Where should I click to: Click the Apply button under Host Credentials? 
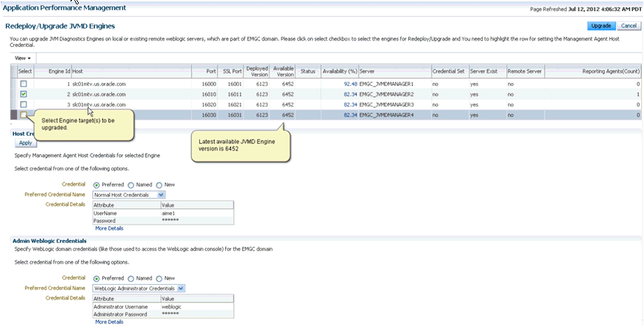pos(26,142)
